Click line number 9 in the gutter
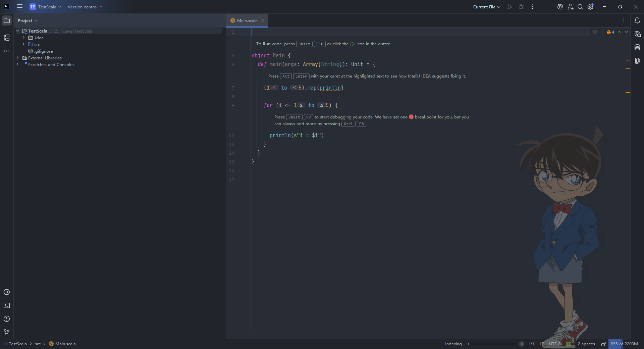Viewport: 644px width, 349px height. point(233,105)
